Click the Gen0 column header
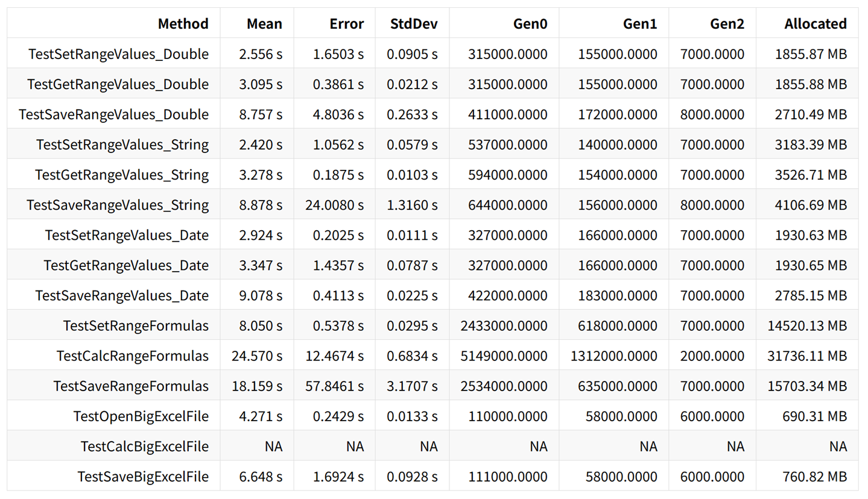This screenshot has width=868, height=499. point(530,24)
